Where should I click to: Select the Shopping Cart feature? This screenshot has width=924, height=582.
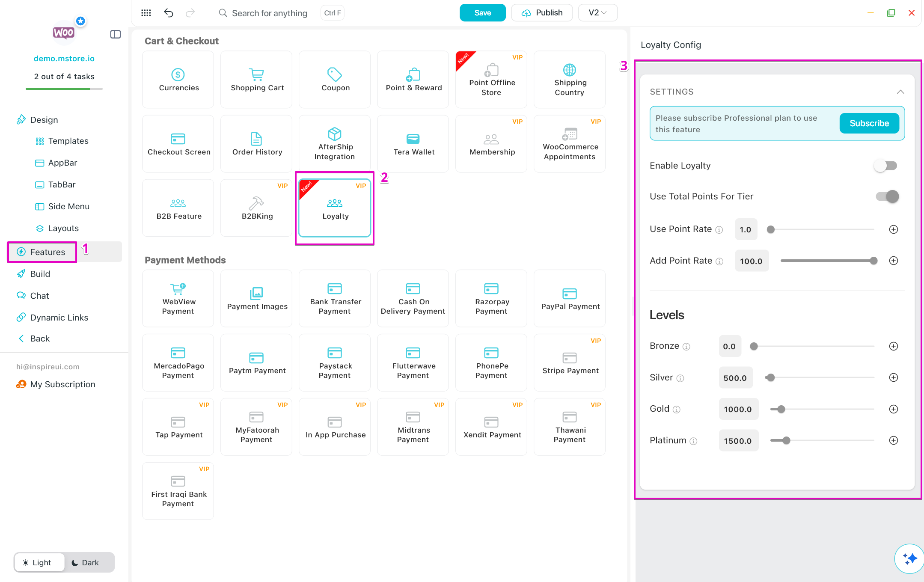256,80
